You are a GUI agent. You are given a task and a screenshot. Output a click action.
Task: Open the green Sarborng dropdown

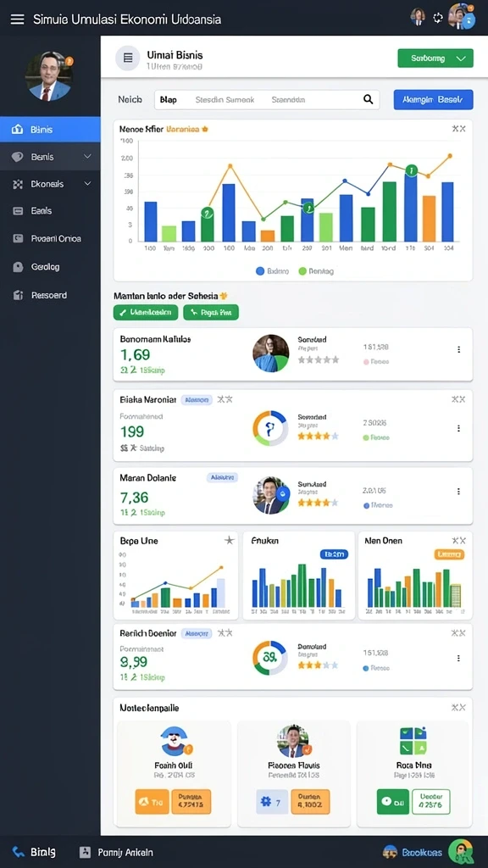(435, 58)
